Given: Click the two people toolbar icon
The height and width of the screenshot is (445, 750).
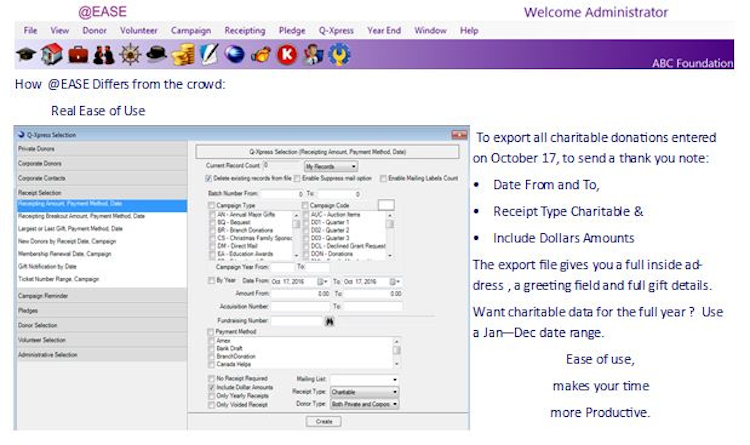Looking at the screenshot, I should coord(104,55).
